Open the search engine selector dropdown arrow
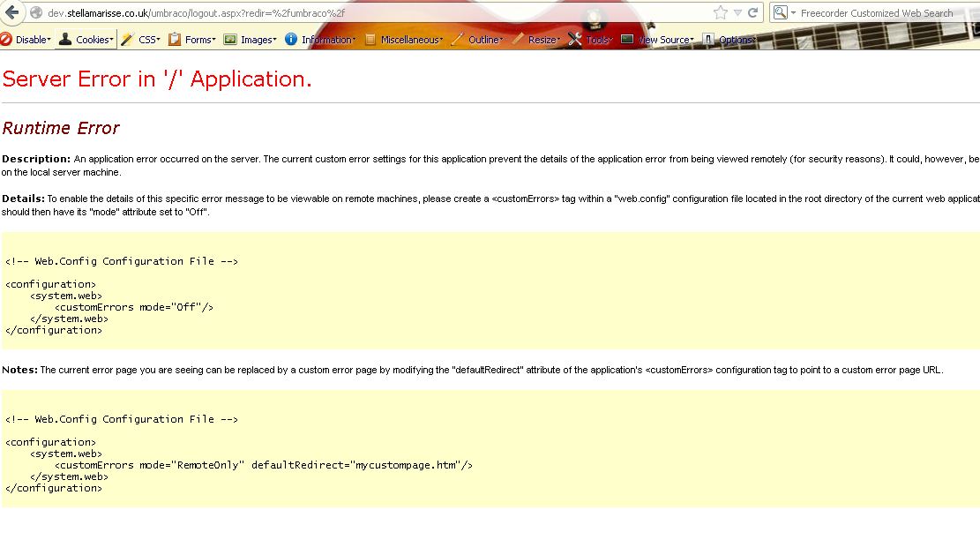 793,13
